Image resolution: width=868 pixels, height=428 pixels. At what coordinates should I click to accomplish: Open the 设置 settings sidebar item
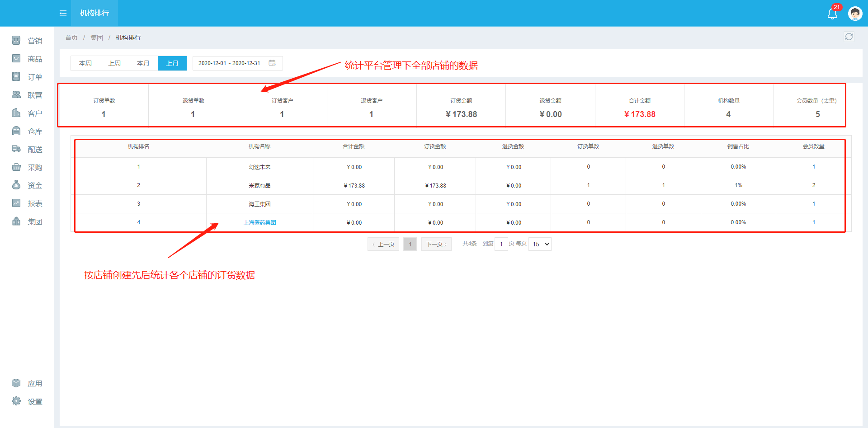click(27, 401)
